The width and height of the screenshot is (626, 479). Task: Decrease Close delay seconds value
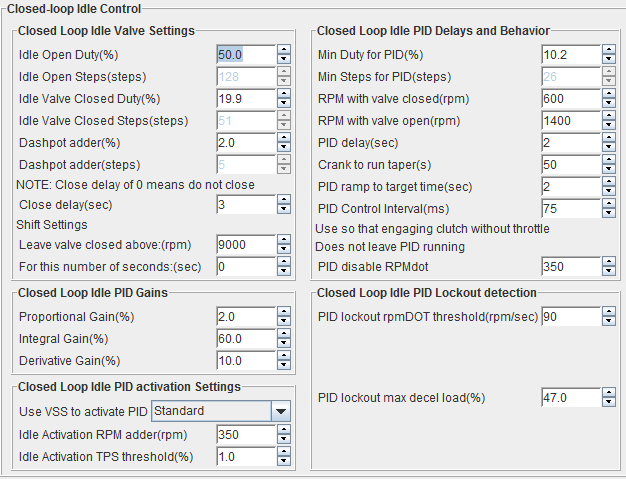[283, 209]
